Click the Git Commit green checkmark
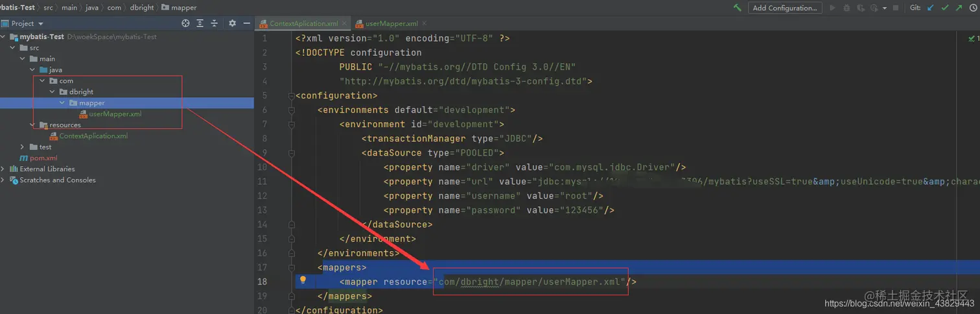This screenshot has height=314, width=980. pyautogui.click(x=945, y=8)
